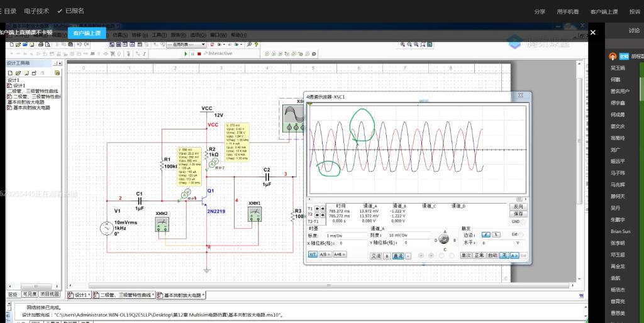
Task: Switch the display mode to Y/T
Action: [313, 255]
